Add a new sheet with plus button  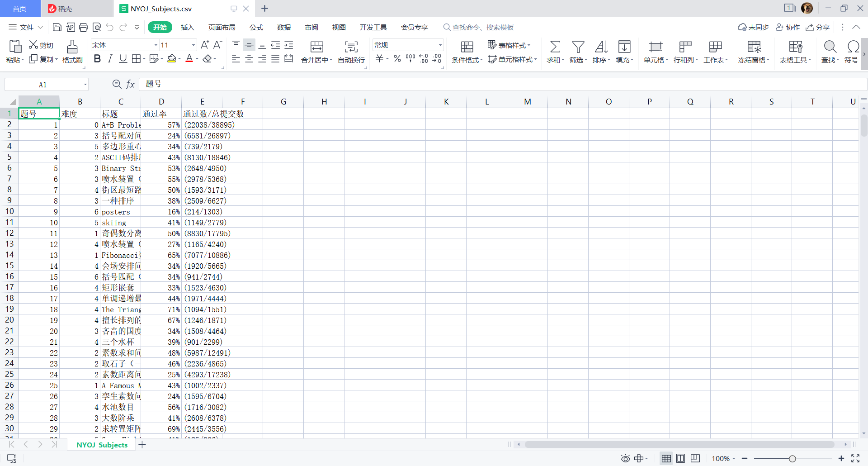(142, 445)
